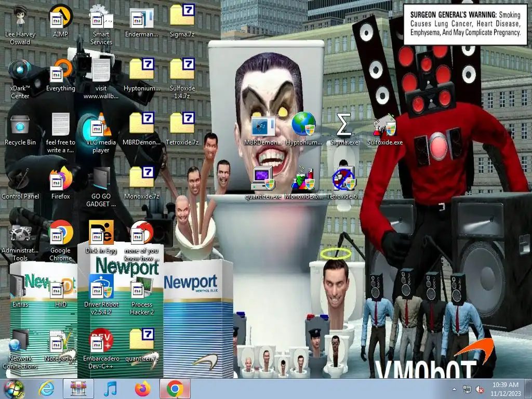Open the second pinned taskbar app
This screenshot has width=532, height=399.
pos(78,389)
